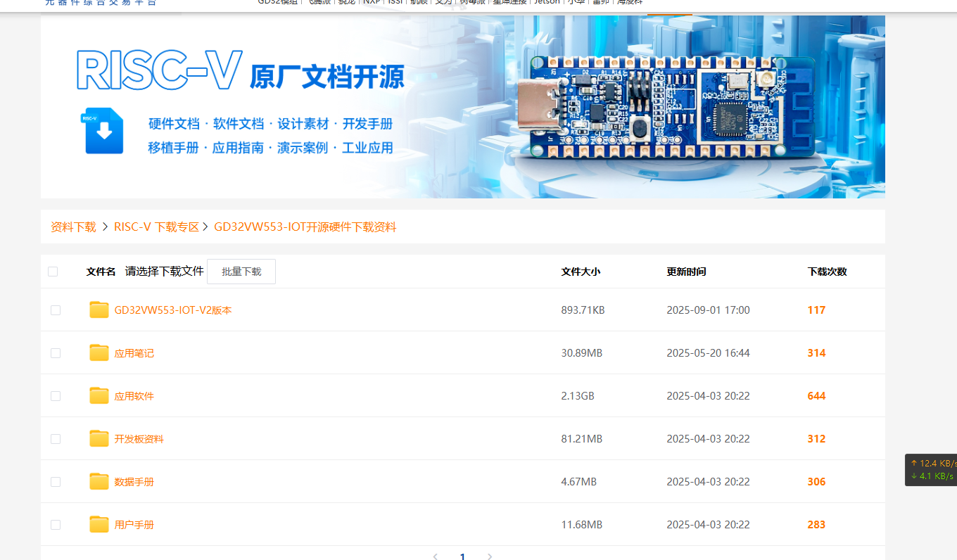The width and height of the screenshot is (957, 560).
Task: Go to previous page with left chevron
Action: pyautogui.click(x=435, y=556)
